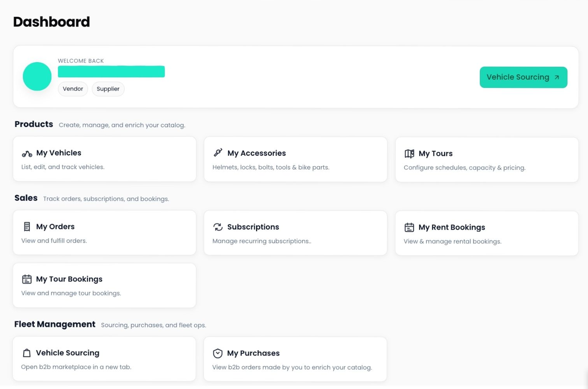588x389 pixels.
Task: Select the Vendor badge
Action: point(73,88)
